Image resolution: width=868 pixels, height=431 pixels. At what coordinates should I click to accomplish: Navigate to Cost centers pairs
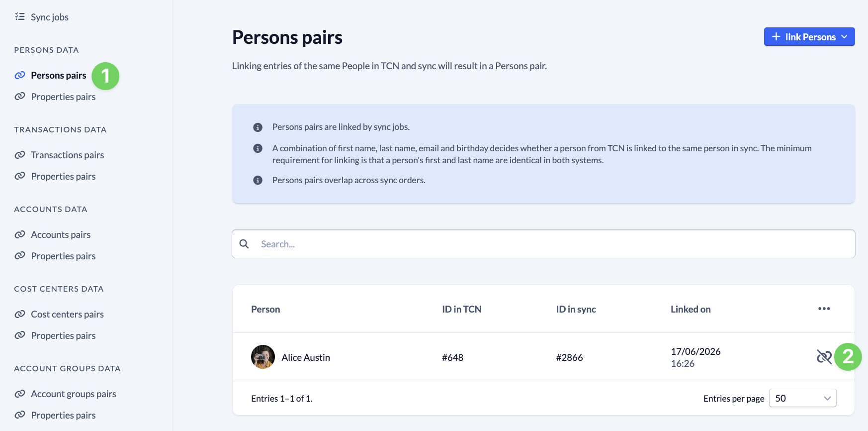point(67,314)
